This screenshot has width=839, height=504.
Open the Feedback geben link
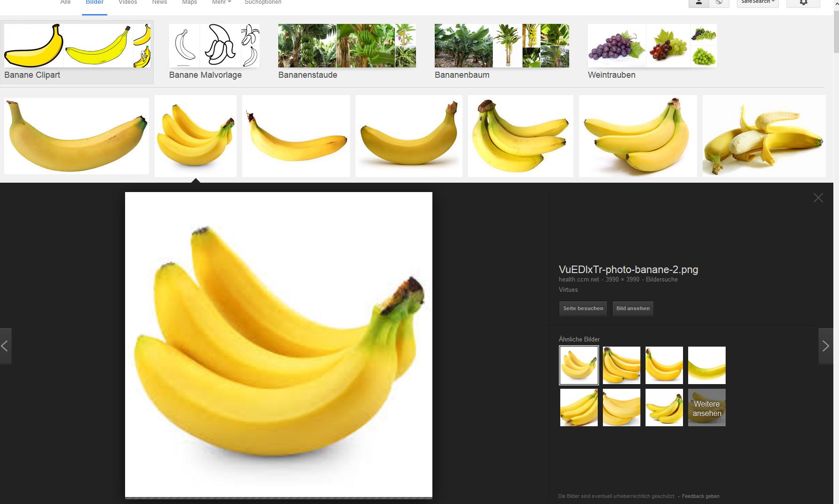[x=700, y=496]
